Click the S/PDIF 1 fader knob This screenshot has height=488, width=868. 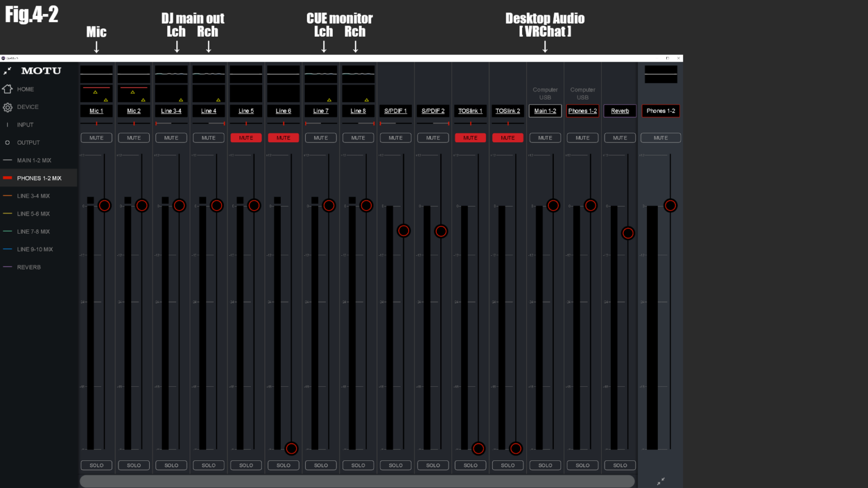point(403,230)
